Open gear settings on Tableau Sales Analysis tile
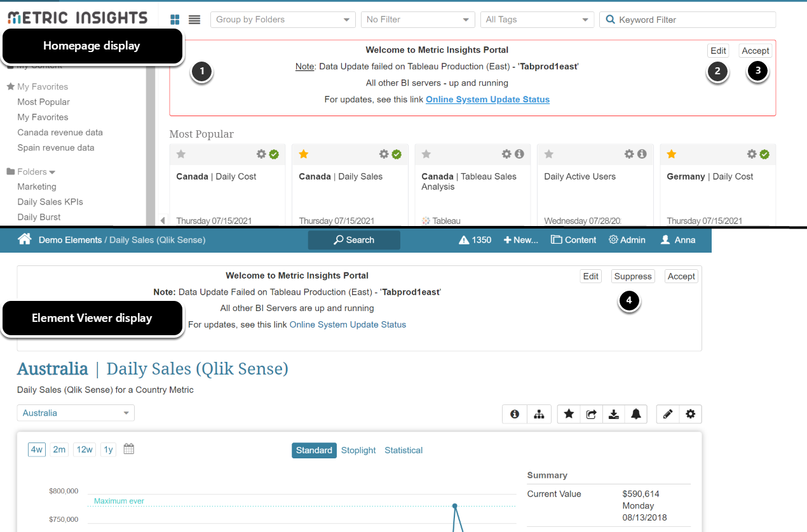 (x=506, y=154)
